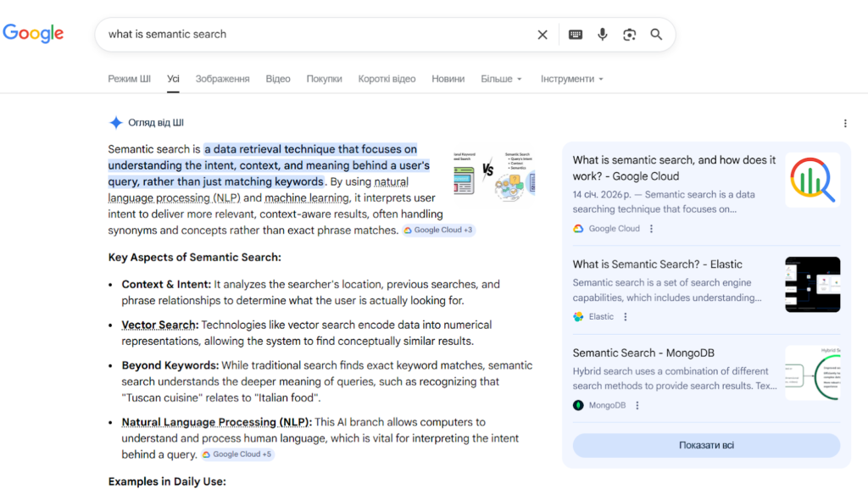868x495 pixels.
Task: Click the Google Cloud +3 sources chip
Action: [438, 230]
